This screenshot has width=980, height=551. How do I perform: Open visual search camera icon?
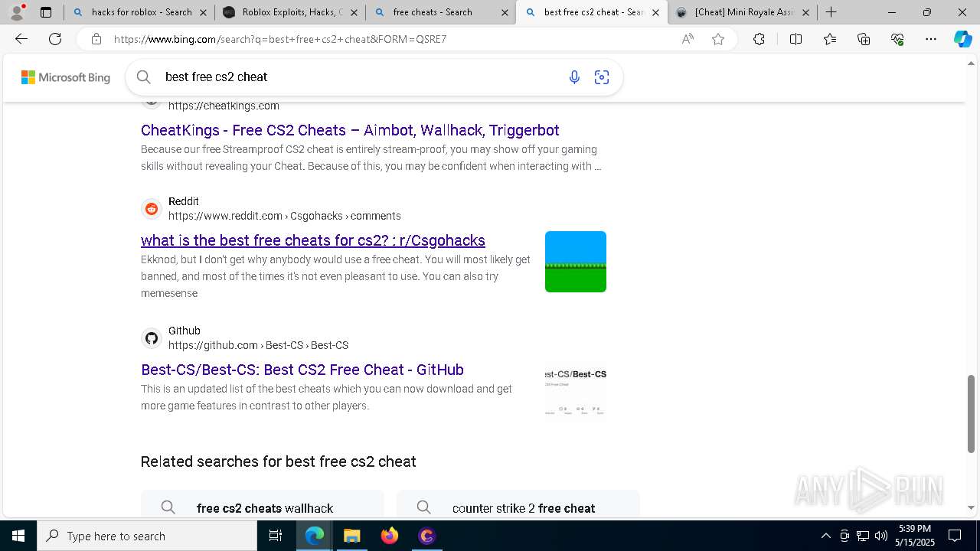pyautogui.click(x=602, y=77)
